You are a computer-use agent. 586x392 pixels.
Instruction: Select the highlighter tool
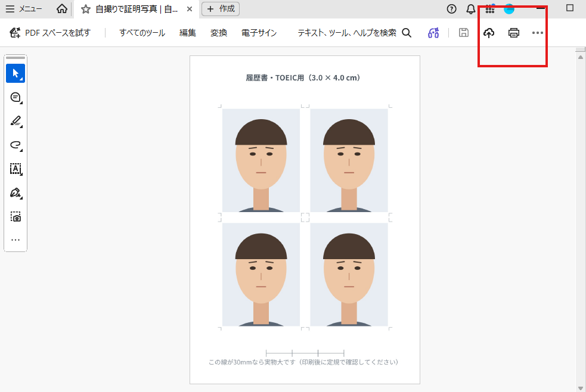point(15,122)
